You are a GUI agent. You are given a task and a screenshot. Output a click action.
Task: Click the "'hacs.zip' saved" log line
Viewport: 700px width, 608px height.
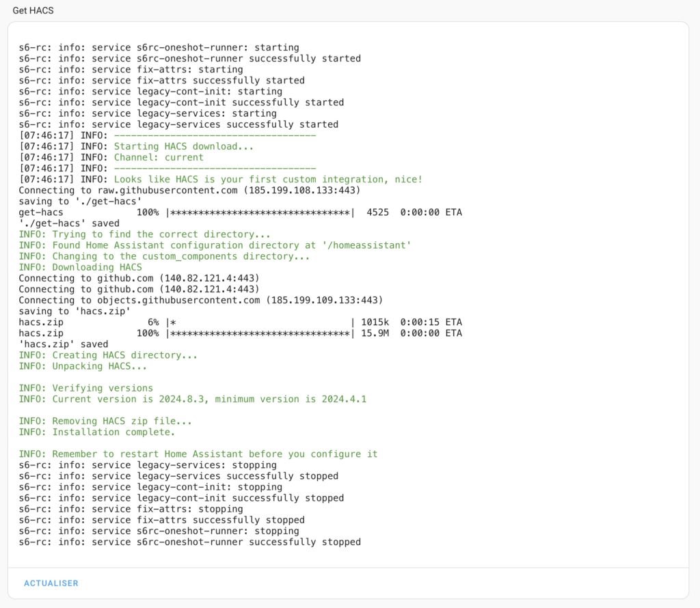(x=64, y=344)
